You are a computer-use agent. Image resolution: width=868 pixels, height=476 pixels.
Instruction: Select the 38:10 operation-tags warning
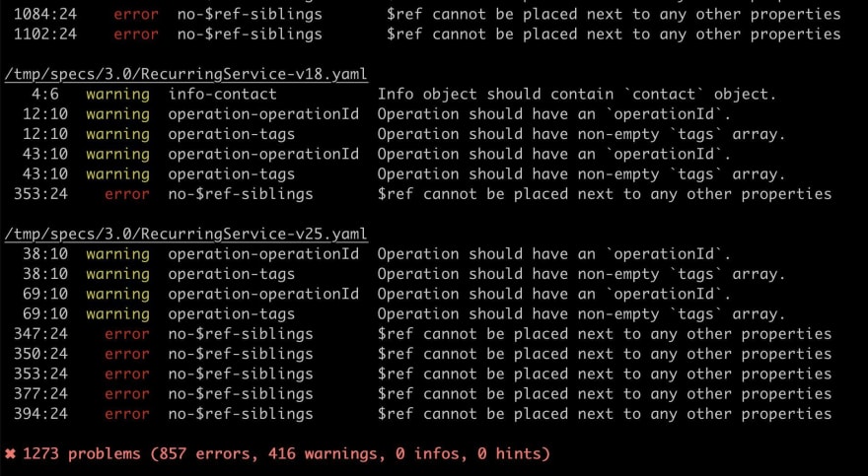[x=404, y=274]
